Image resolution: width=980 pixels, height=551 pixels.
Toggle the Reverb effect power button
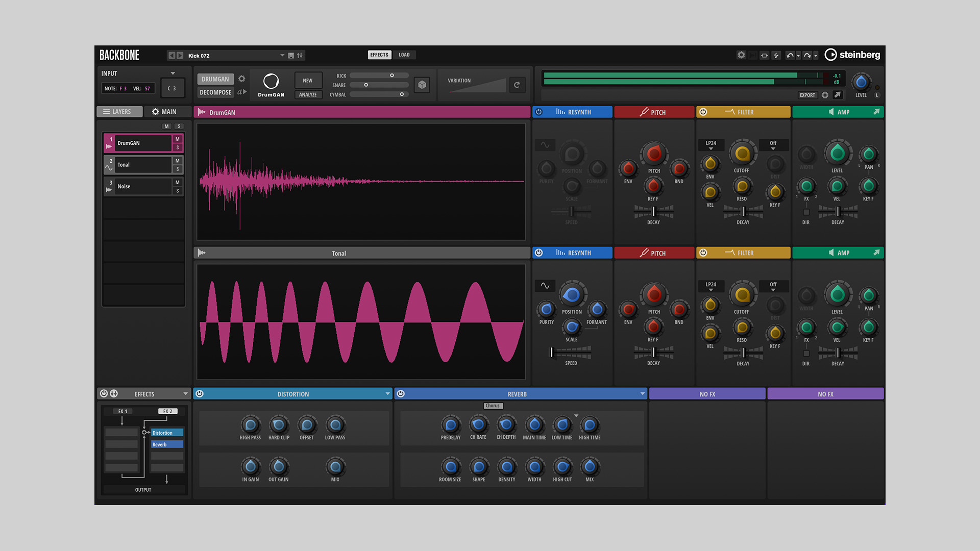point(401,393)
